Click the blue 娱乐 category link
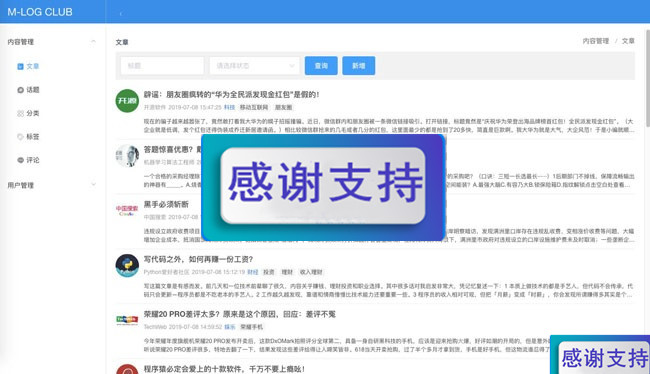 [x=230, y=327]
